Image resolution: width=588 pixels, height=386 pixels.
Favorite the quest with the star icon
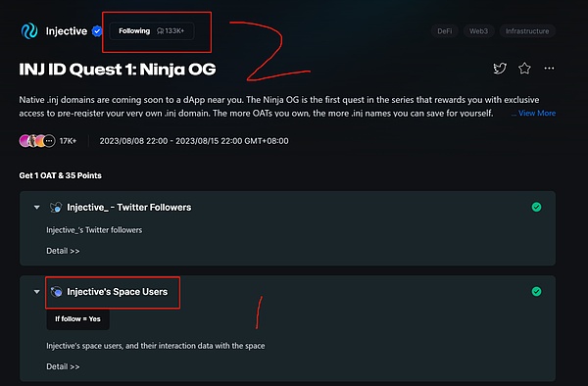(x=524, y=69)
